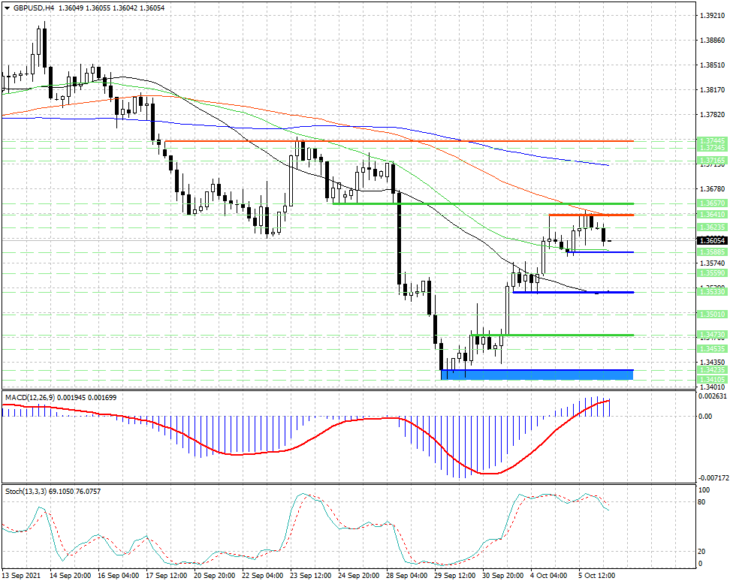
Task: Click MACD scale value 0.002631
Action: point(712,396)
